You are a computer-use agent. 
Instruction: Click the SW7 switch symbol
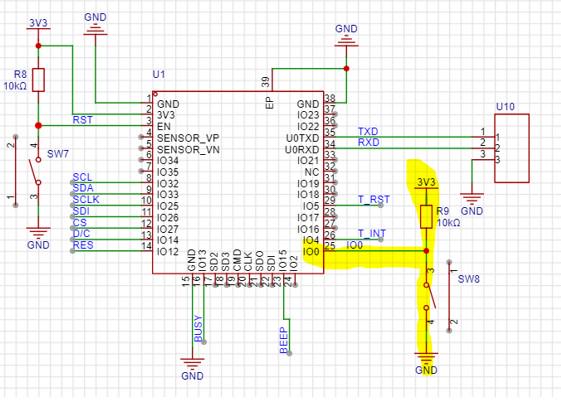[x=36, y=171]
